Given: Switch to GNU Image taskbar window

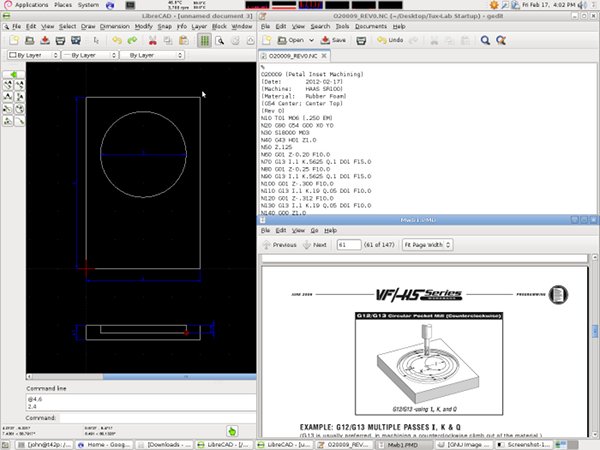Looking at the screenshot, I should pos(464,445).
